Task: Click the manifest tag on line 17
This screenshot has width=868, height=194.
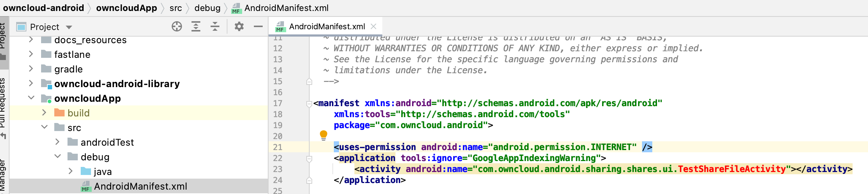Action: click(339, 103)
